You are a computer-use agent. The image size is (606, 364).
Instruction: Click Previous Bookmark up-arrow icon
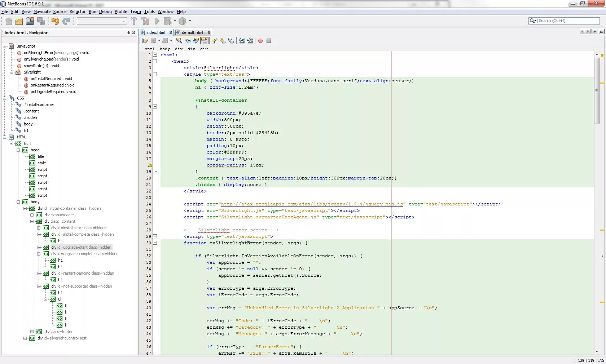(x=214, y=41)
